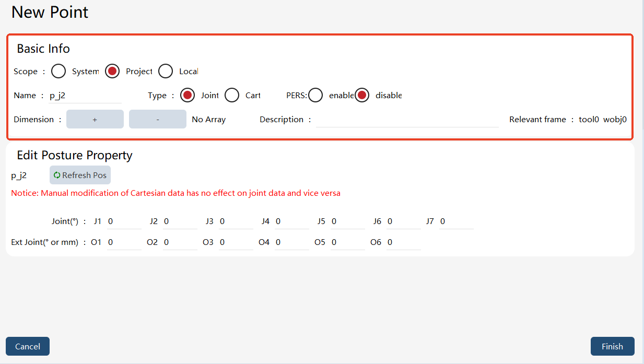Viewport: 644px width, 364px height.
Task: Click the p_j2 label beside Refresh Pos
Action: (19, 176)
